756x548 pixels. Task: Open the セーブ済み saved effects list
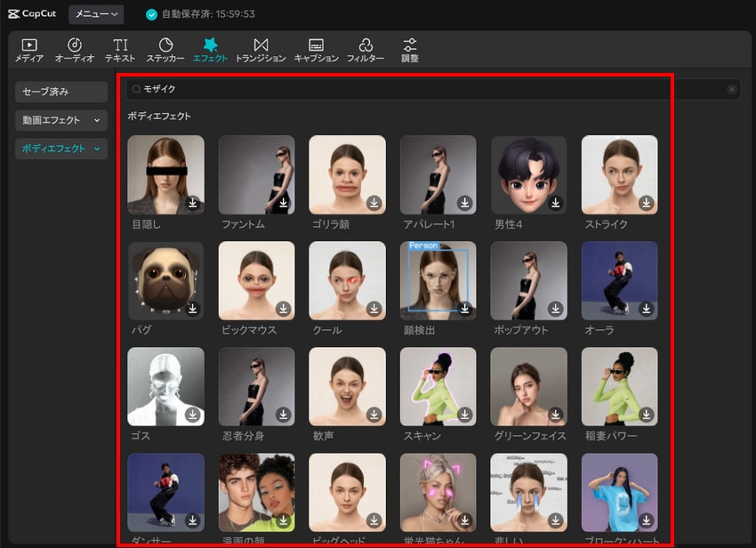click(x=61, y=92)
